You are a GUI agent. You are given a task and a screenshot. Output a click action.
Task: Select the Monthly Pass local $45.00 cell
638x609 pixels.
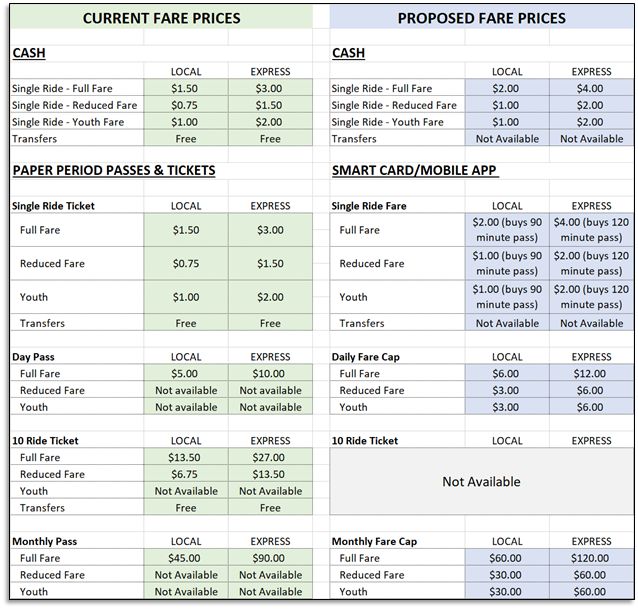[x=186, y=558]
